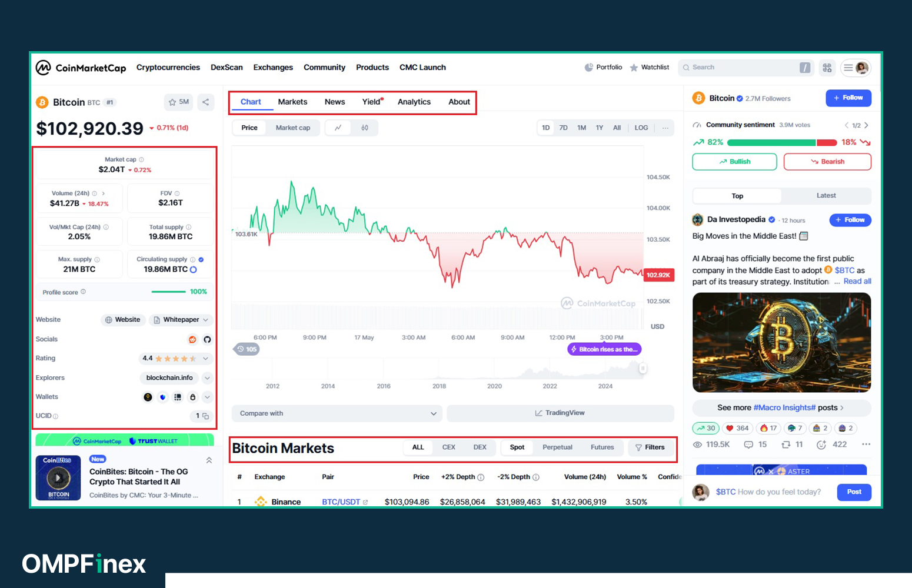Filter markets by Perpetual
The width and height of the screenshot is (912, 588).
coord(557,447)
